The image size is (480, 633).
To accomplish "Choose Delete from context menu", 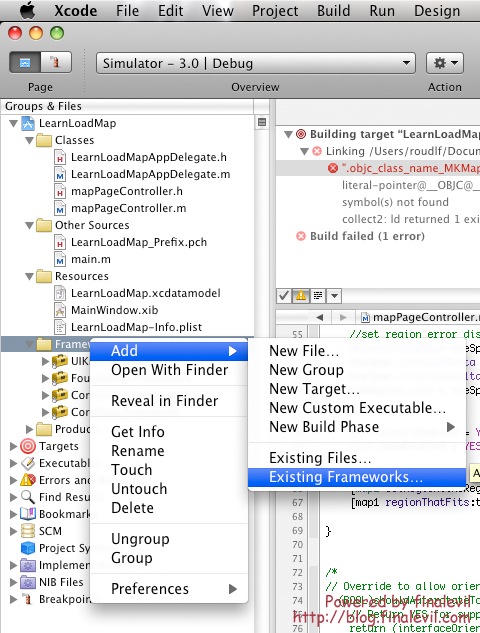I will (x=169, y=507).
